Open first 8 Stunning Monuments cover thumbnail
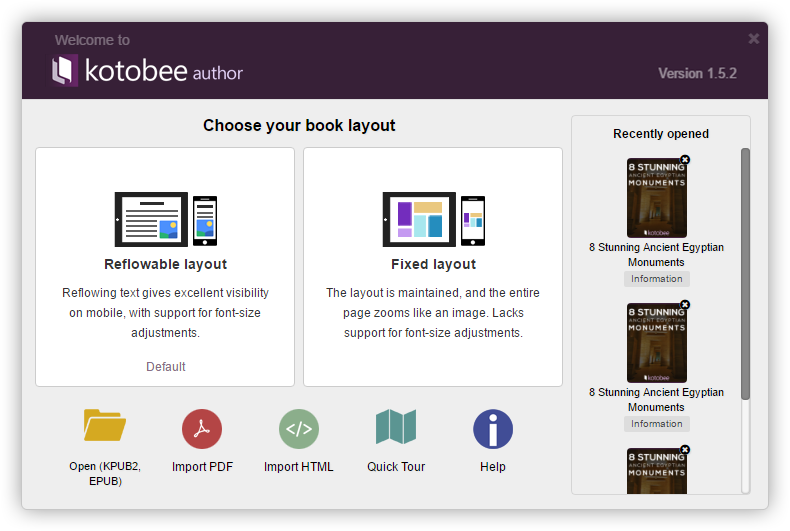Viewport: 790px width, 531px height. (656, 198)
